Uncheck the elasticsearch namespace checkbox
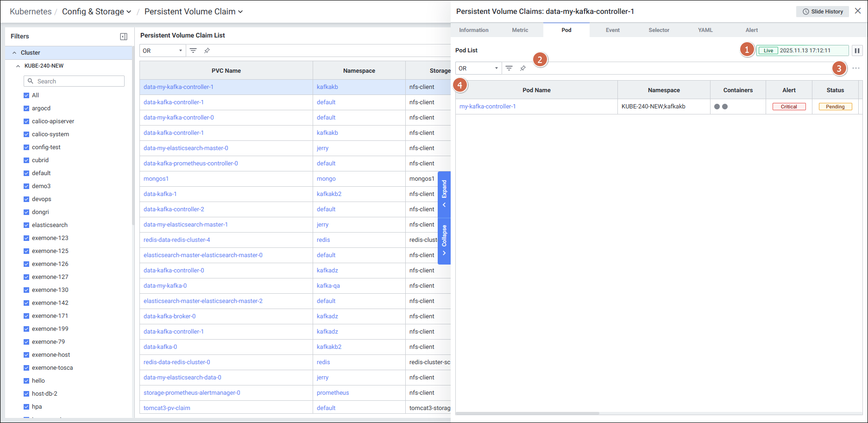 click(x=26, y=225)
